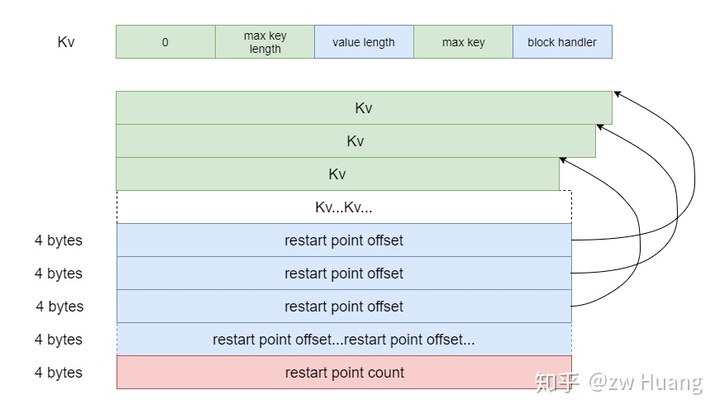The width and height of the screenshot is (720, 414).
Task: Click the dashed "Kv...Kv..." row
Action: coord(344,207)
